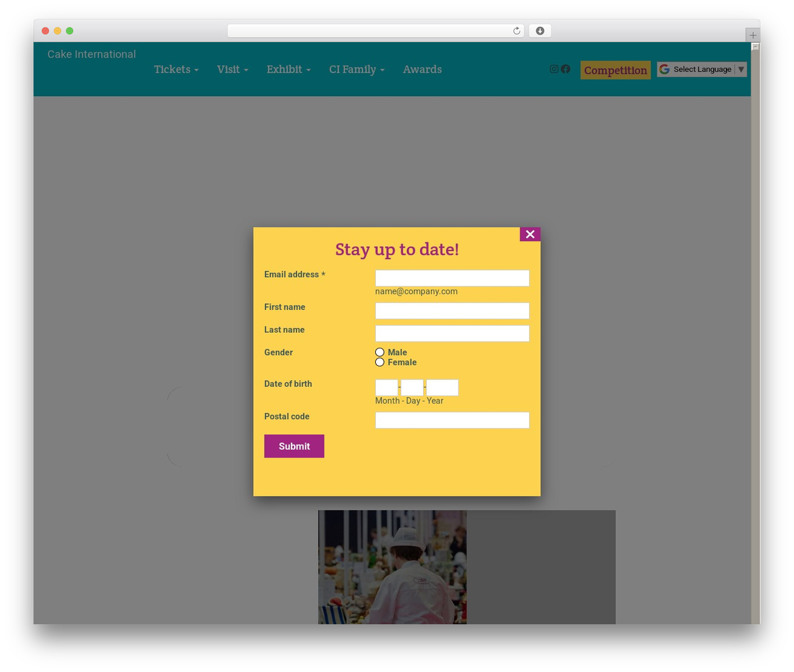Viewport: 794px width, 672px height.
Task: Expand the Tickets menu
Action: 176,69
